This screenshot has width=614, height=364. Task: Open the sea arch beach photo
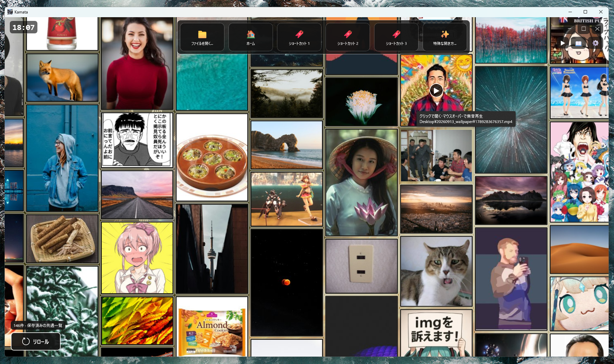click(x=287, y=145)
